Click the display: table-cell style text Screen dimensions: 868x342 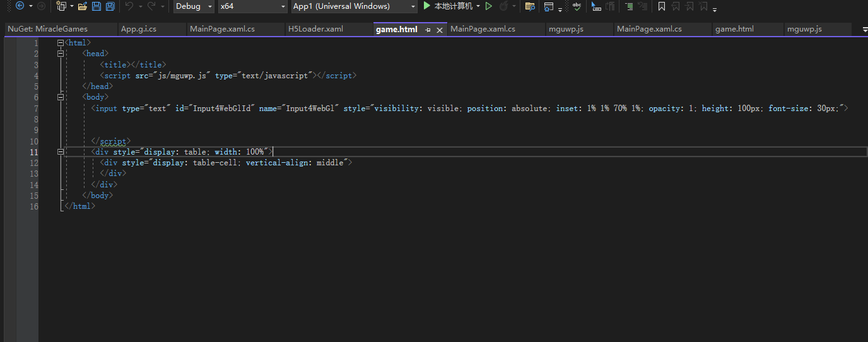coord(192,163)
